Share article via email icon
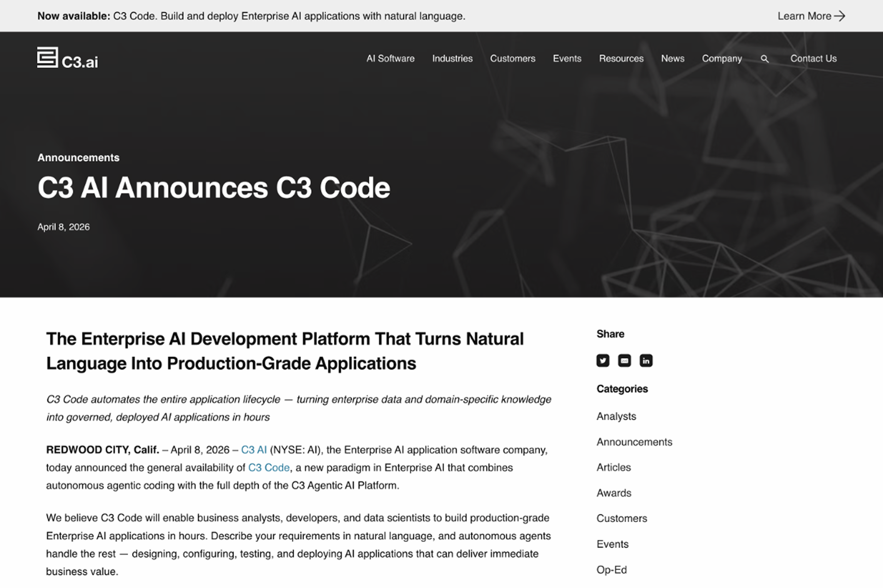This screenshot has height=588, width=883. (624, 361)
